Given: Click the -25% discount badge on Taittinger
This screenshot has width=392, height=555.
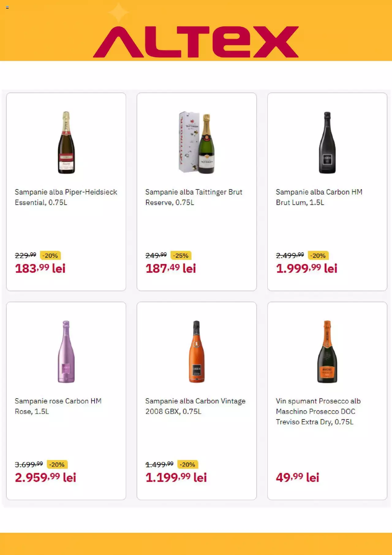Looking at the screenshot, I should [x=181, y=255].
